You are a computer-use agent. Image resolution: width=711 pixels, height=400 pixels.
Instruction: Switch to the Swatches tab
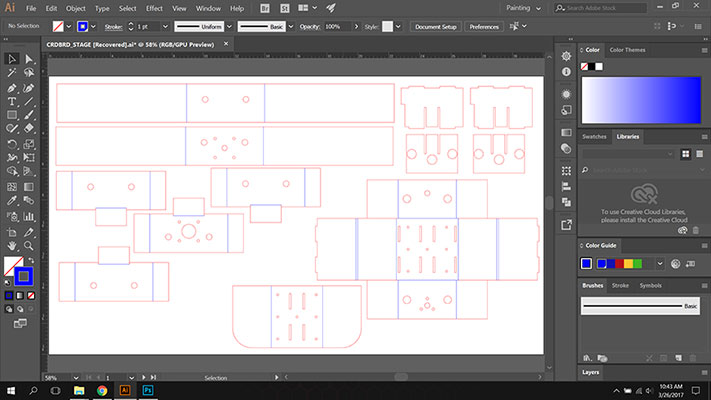pyautogui.click(x=594, y=137)
